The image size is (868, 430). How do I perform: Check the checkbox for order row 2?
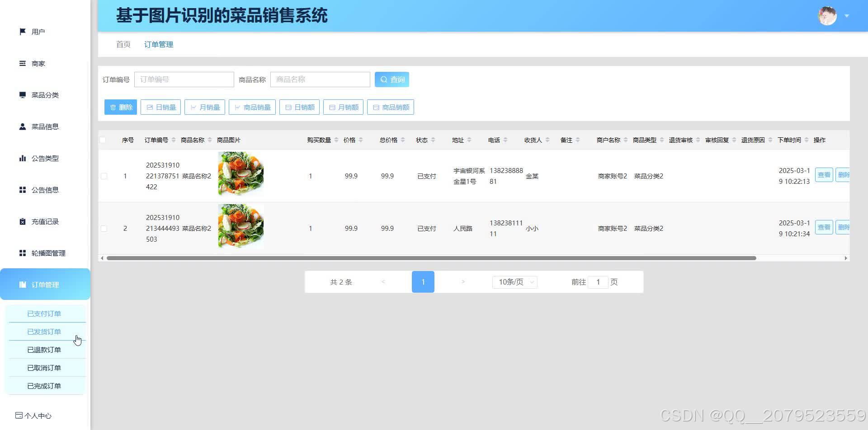[x=104, y=228]
